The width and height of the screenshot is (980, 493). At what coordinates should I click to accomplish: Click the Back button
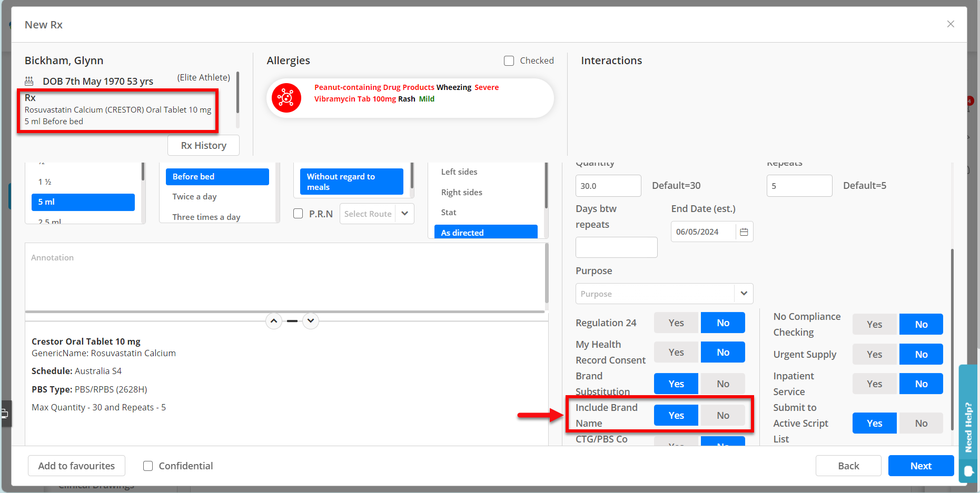click(x=848, y=466)
